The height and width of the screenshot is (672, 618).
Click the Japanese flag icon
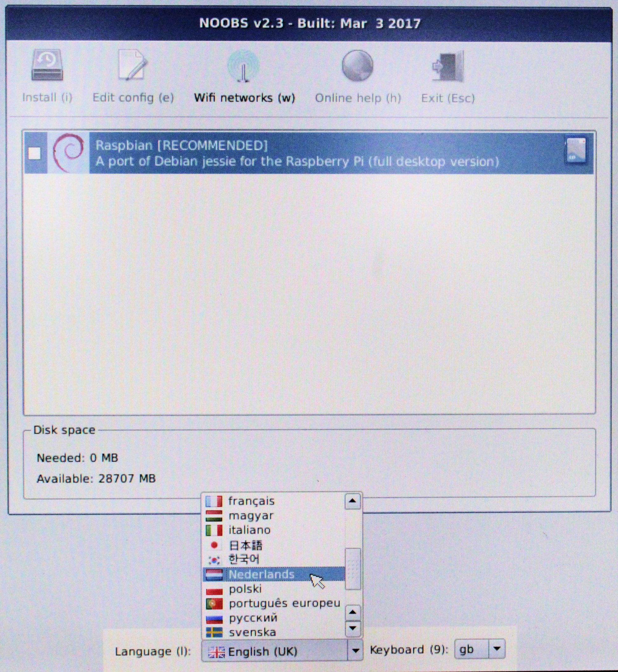(x=214, y=545)
